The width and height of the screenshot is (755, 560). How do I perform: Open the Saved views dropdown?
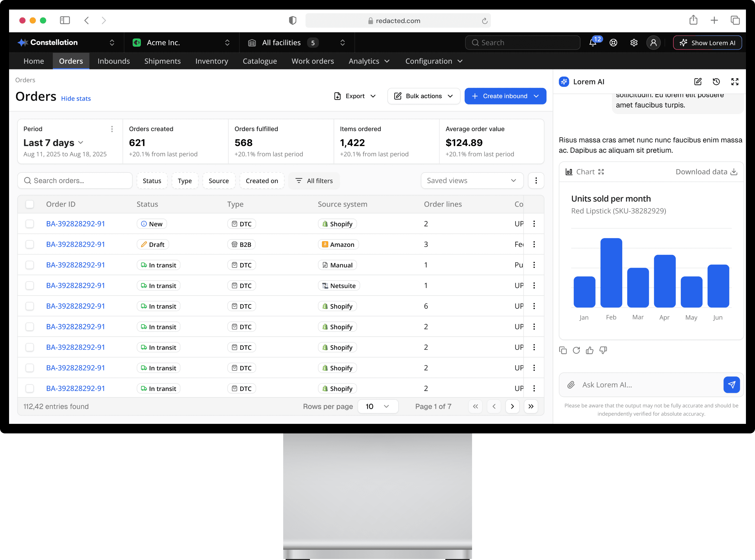472,180
